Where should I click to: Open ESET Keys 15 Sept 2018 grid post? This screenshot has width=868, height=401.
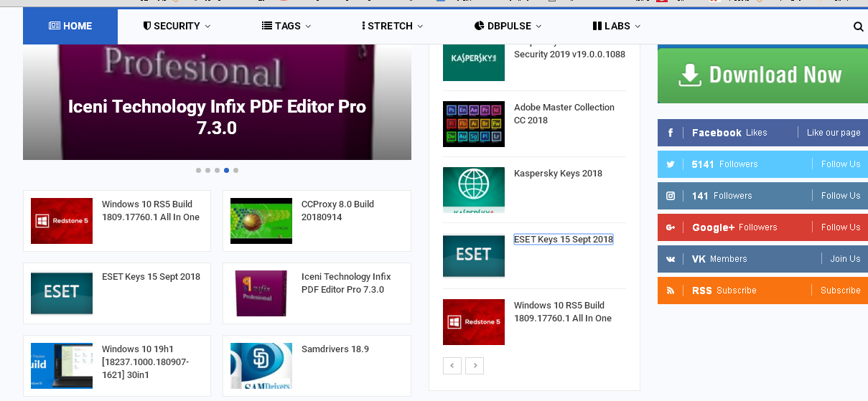[x=151, y=277]
